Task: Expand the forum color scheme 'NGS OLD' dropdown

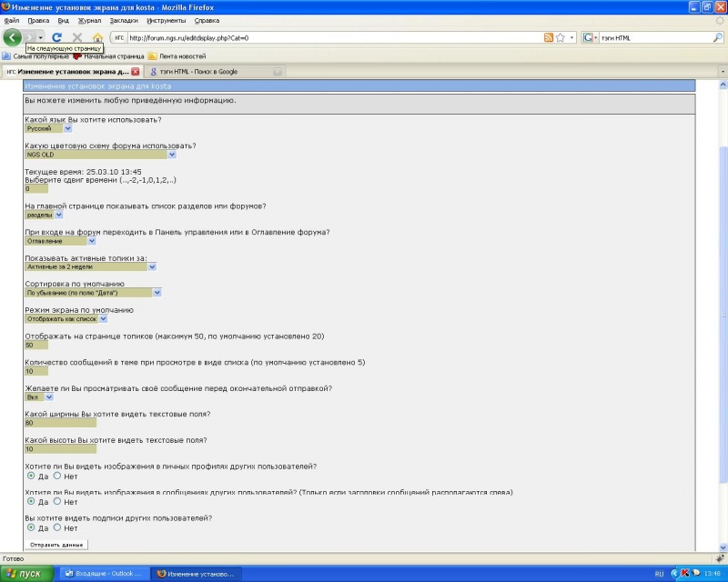Action: [172, 155]
